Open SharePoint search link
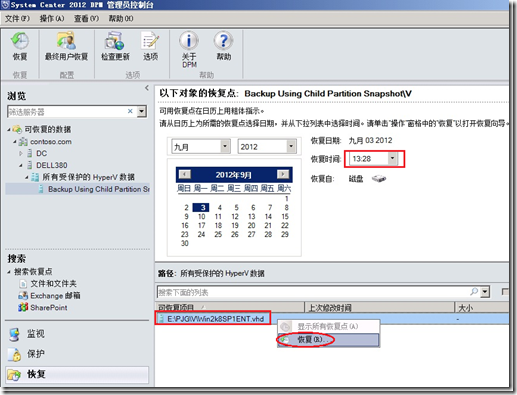The image size is (517, 395). pos(49,307)
